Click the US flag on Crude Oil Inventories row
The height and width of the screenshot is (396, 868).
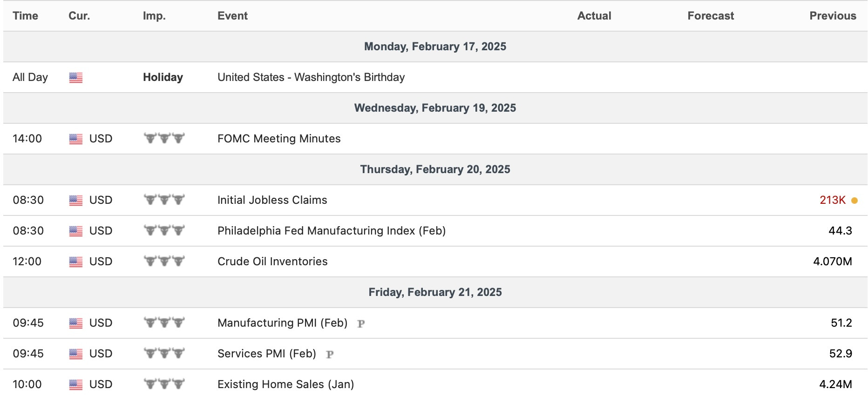point(75,262)
